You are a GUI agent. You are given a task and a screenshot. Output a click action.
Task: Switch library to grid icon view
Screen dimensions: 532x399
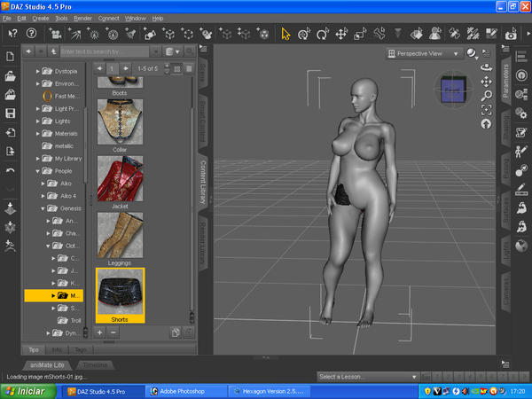[177, 69]
